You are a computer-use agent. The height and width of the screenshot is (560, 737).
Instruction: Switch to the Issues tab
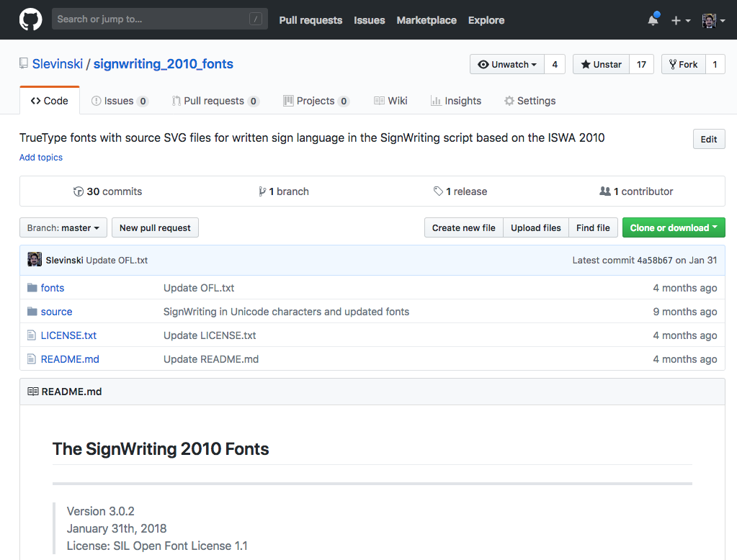point(119,101)
